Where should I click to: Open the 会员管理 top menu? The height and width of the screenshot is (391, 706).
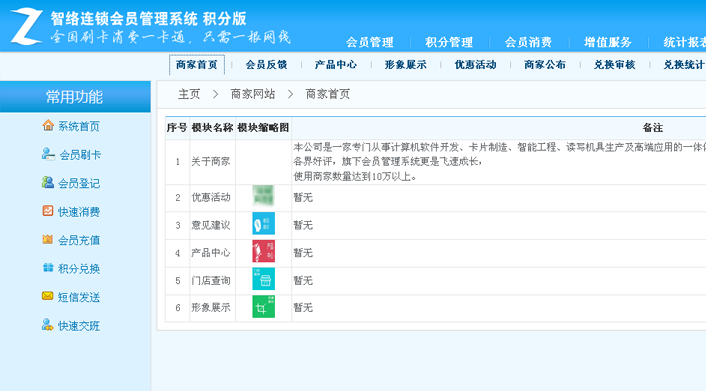point(370,42)
